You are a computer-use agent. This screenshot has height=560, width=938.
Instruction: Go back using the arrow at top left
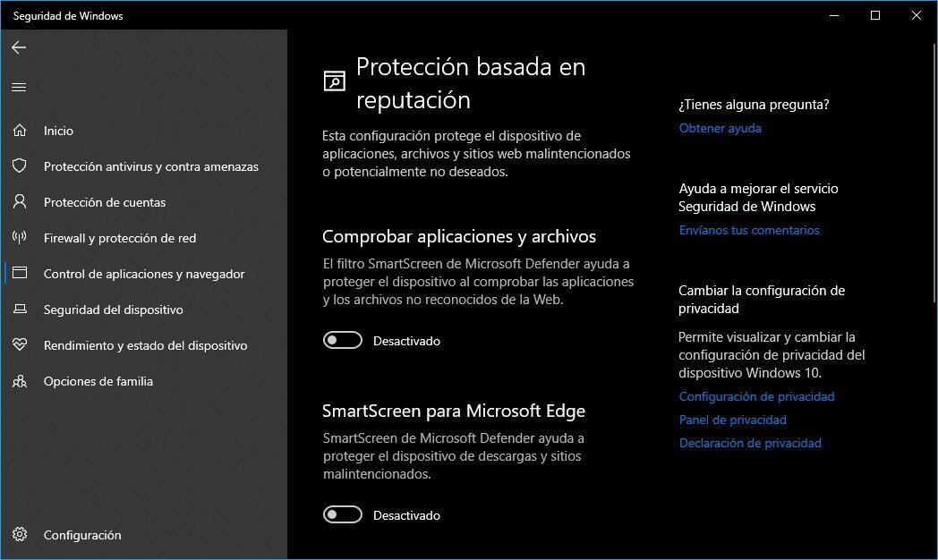click(x=18, y=47)
